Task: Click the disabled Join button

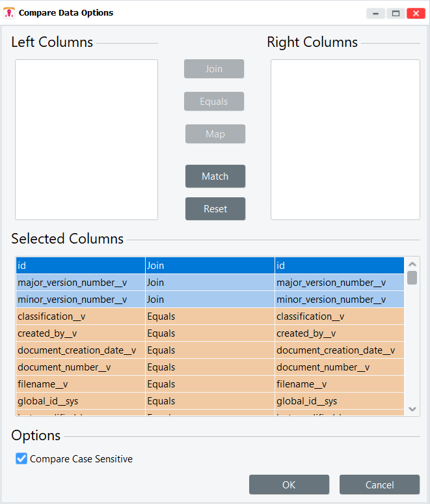Action: [214, 69]
